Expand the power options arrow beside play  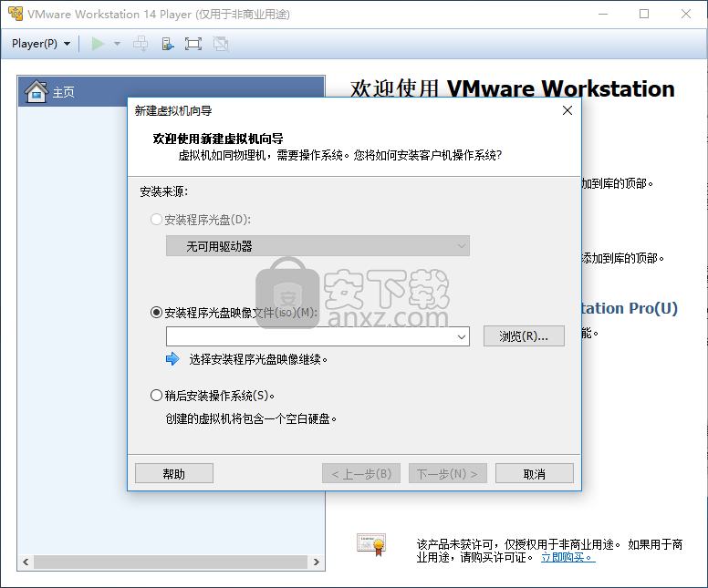(x=118, y=44)
